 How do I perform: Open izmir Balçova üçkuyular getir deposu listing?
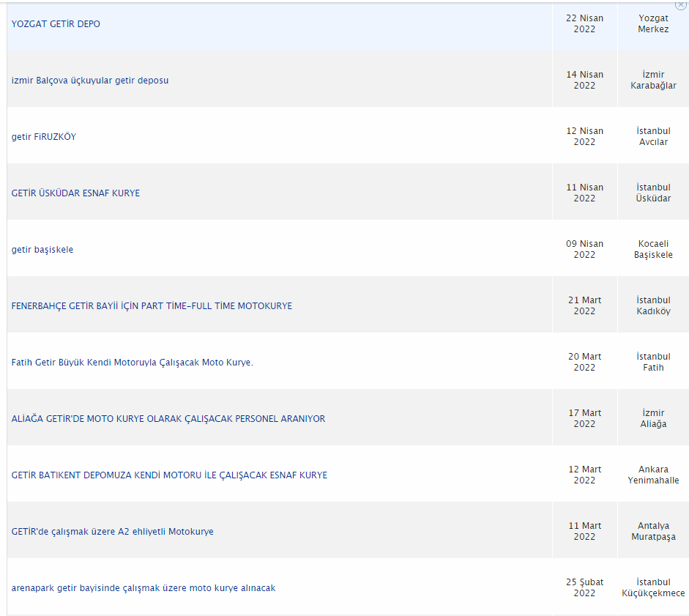(x=90, y=81)
